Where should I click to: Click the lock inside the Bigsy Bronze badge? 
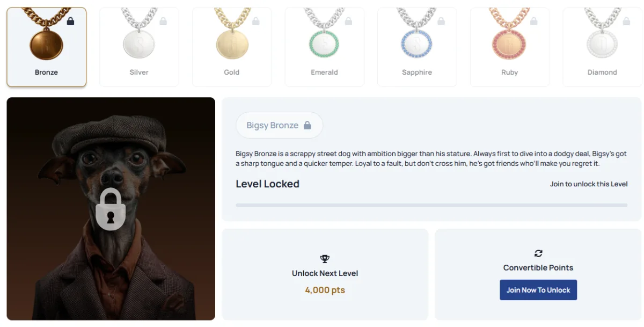[x=309, y=125]
